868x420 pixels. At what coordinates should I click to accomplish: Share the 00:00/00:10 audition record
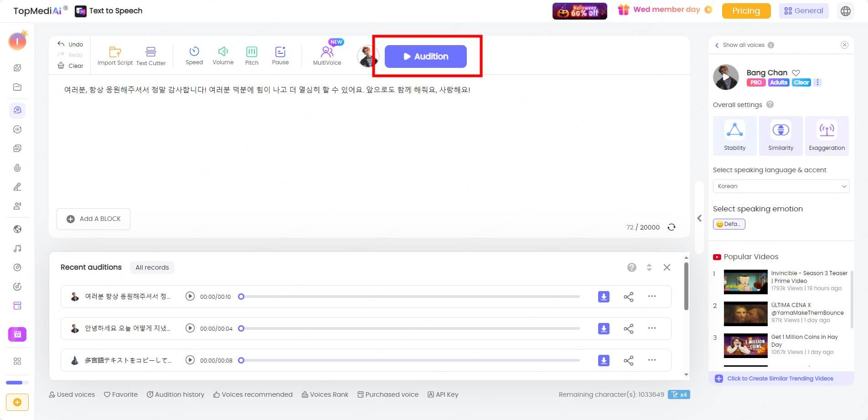point(629,297)
